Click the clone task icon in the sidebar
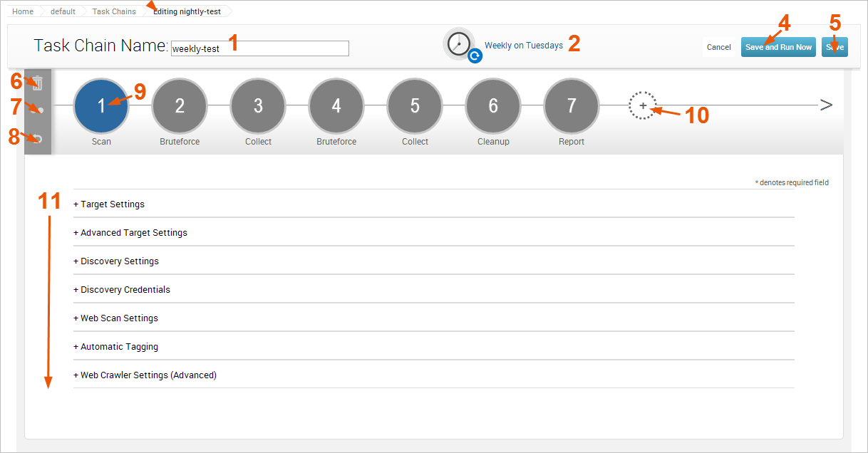 [38, 110]
